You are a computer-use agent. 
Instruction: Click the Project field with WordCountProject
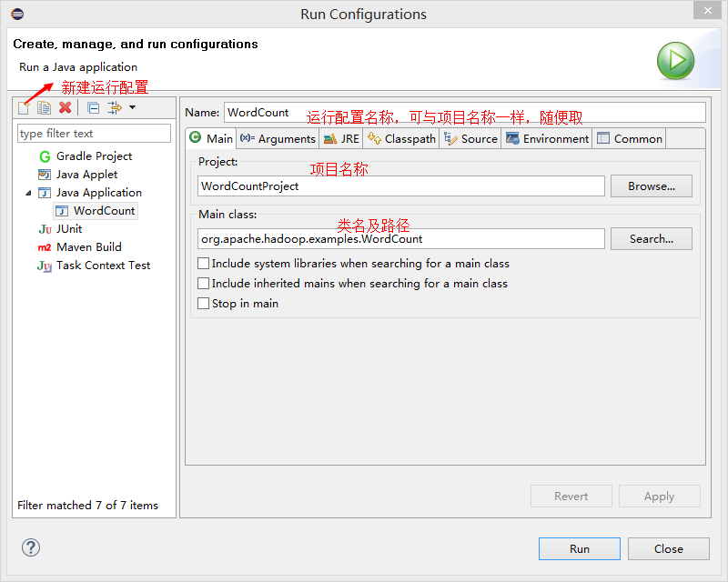(x=401, y=186)
